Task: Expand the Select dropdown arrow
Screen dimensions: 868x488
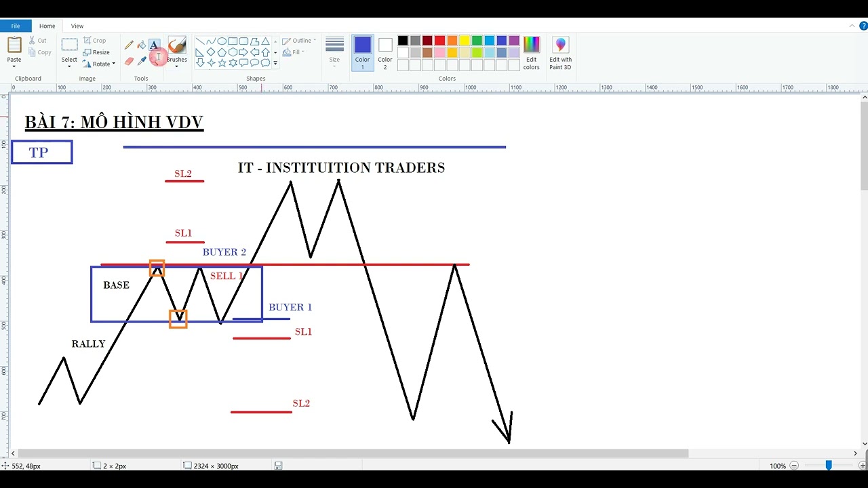Action: coord(69,66)
